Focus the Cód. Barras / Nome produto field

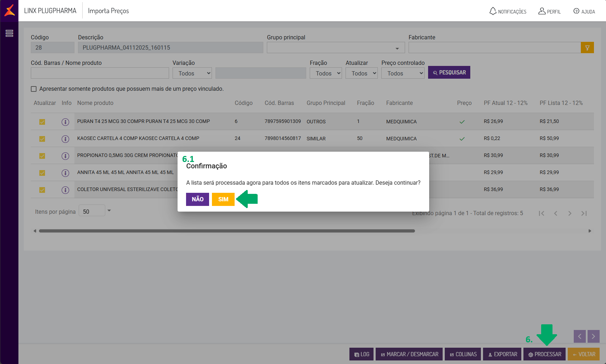pyautogui.click(x=100, y=73)
